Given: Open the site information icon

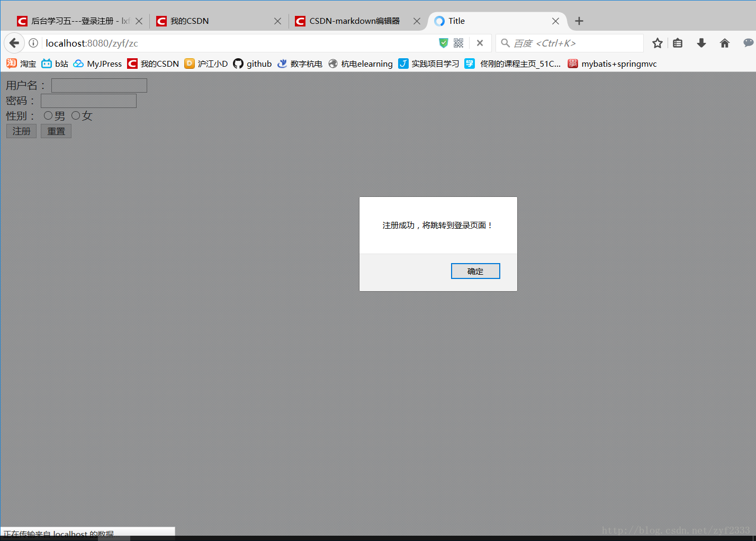Looking at the screenshot, I should pyautogui.click(x=33, y=43).
